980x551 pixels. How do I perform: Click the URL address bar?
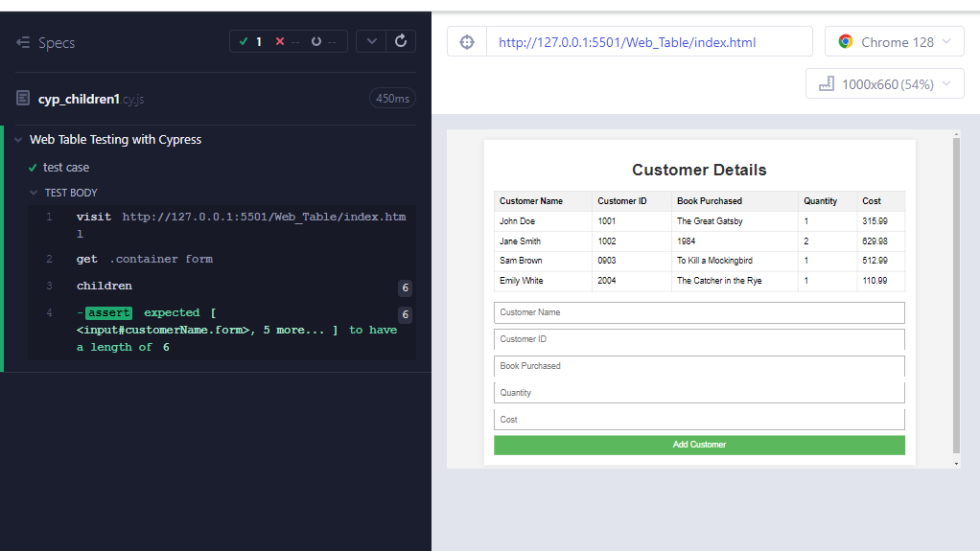(x=649, y=42)
